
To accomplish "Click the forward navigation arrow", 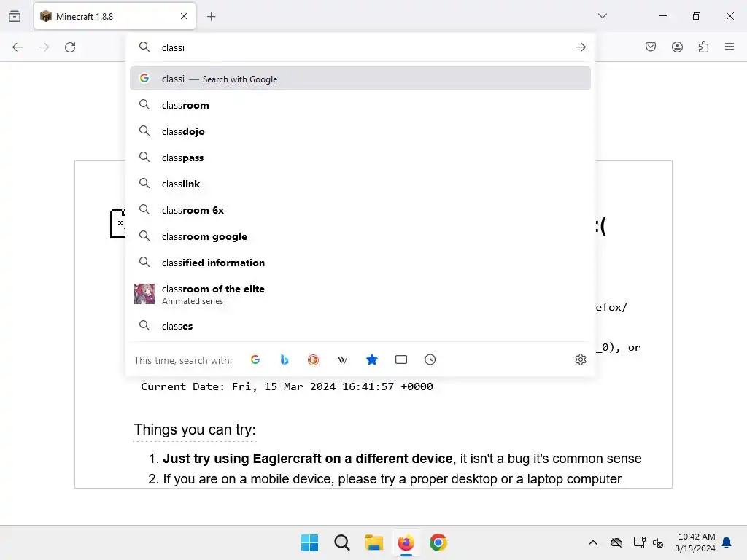I will click(x=44, y=47).
